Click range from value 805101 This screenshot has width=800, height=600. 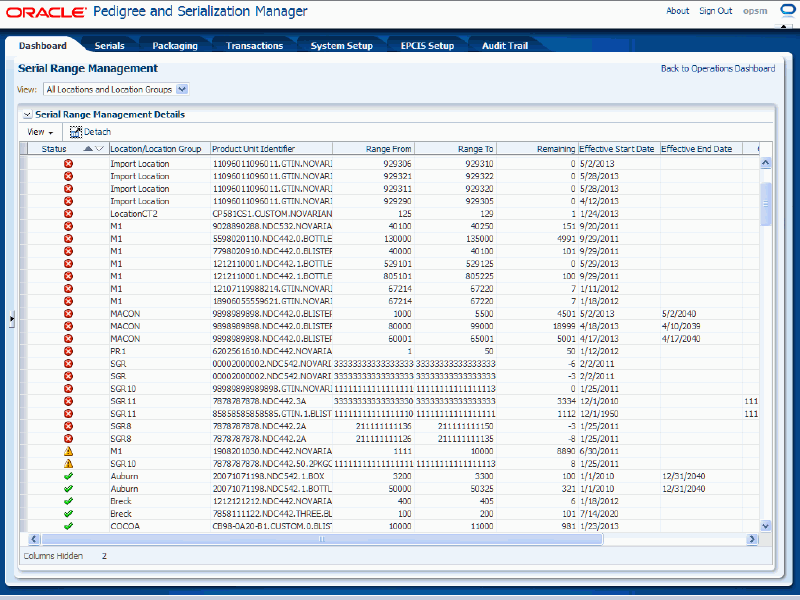point(397,276)
